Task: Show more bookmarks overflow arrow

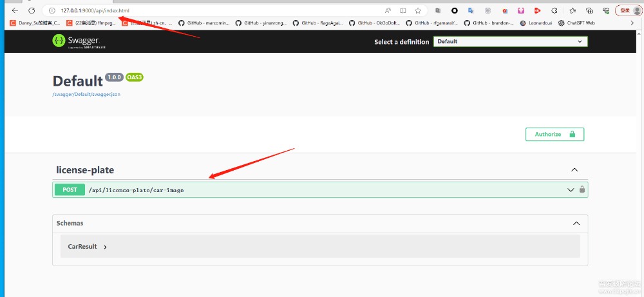Action: [631, 23]
